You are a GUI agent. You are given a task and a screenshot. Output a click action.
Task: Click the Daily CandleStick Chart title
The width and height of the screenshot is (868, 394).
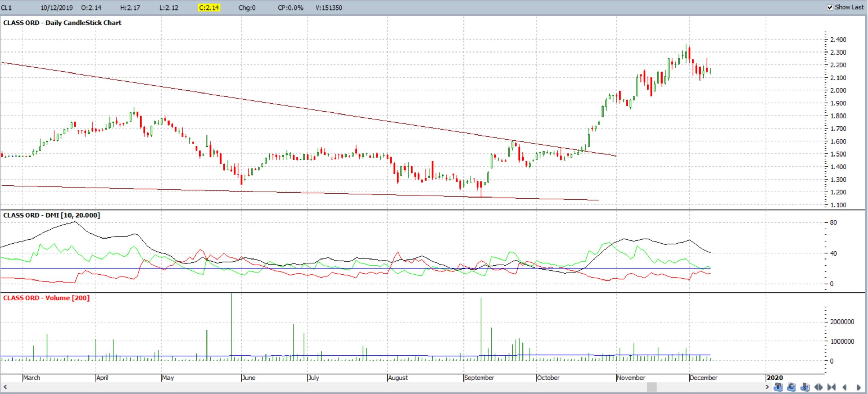point(62,23)
